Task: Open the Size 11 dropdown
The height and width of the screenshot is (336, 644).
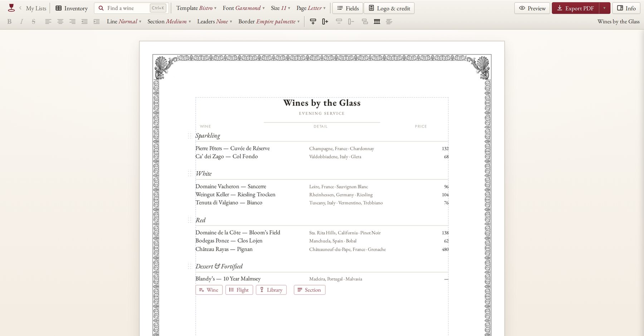Action: [x=280, y=8]
